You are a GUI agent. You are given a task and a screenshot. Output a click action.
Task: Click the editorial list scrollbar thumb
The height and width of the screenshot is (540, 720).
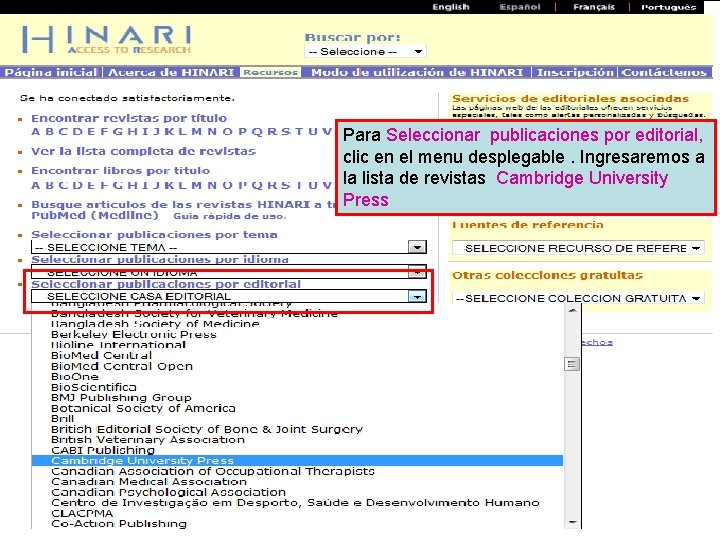point(572,364)
